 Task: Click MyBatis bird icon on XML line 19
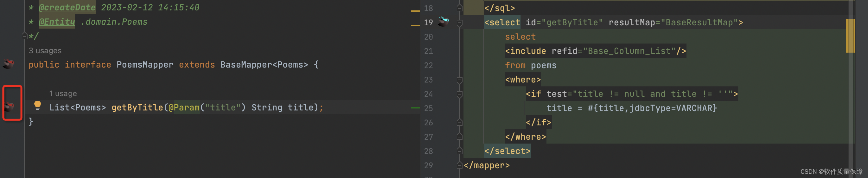click(443, 21)
